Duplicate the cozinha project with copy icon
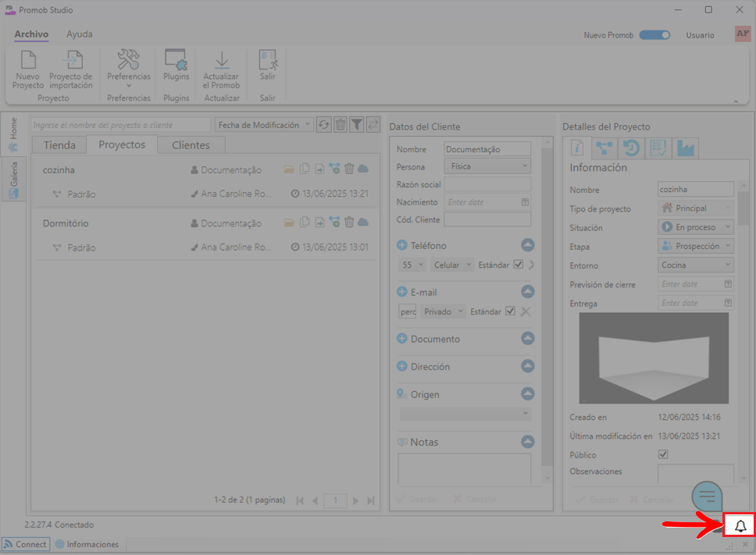Image resolution: width=756 pixels, height=555 pixels. click(x=305, y=169)
